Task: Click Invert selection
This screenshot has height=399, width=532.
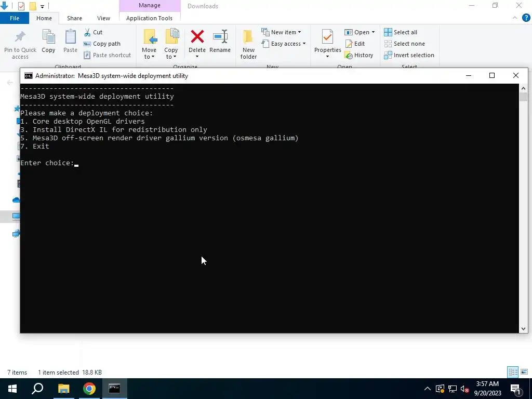Action: tap(409, 55)
